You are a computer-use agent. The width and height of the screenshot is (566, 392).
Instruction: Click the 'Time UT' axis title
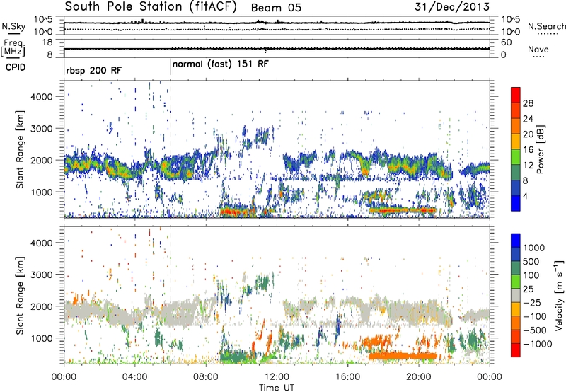[x=277, y=388]
